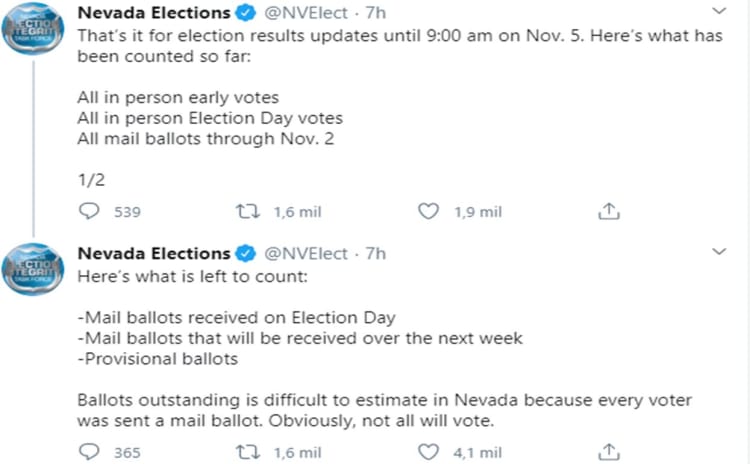This screenshot has height=464, width=750.
Task: Open the second tweet's 7h timestamp
Action: pos(375,253)
